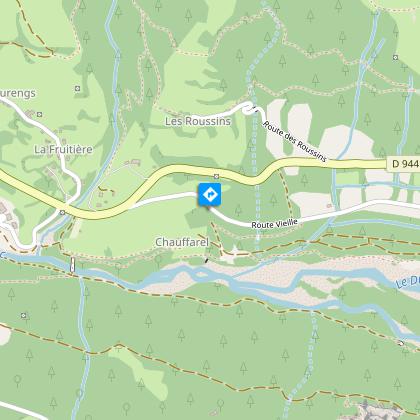Click the hairpin bend on Route des Roussins

[248, 109]
